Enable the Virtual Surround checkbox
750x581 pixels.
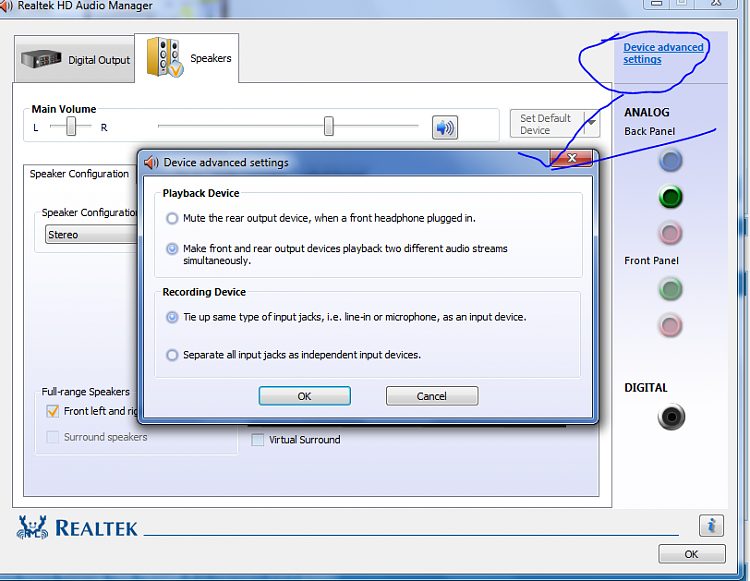click(x=258, y=440)
